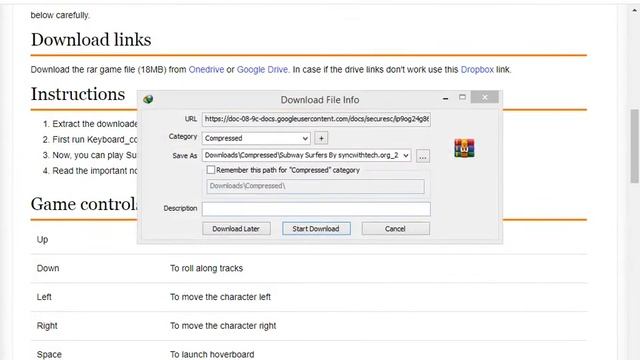
Task: Open the Onedrive download link
Action: tap(206, 70)
